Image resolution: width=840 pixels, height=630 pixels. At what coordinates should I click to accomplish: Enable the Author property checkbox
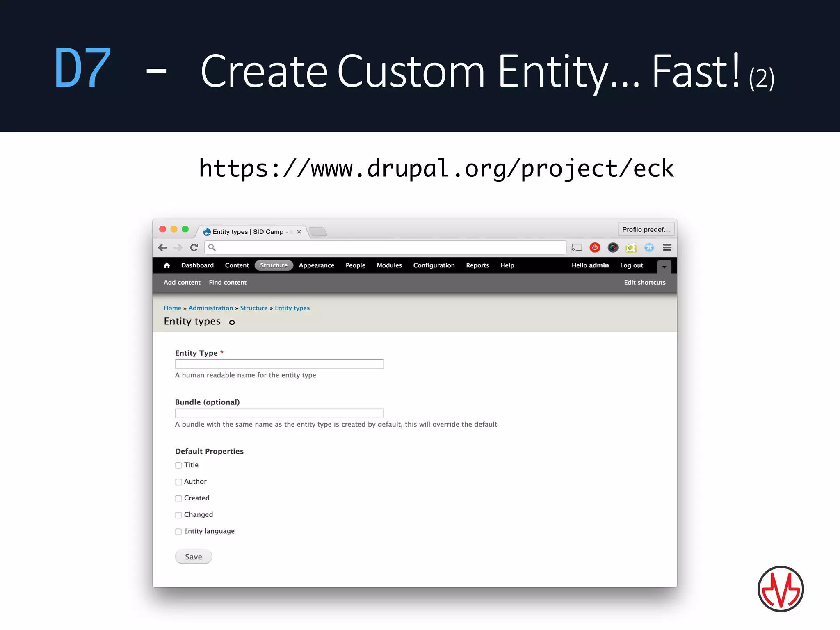point(178,482)
